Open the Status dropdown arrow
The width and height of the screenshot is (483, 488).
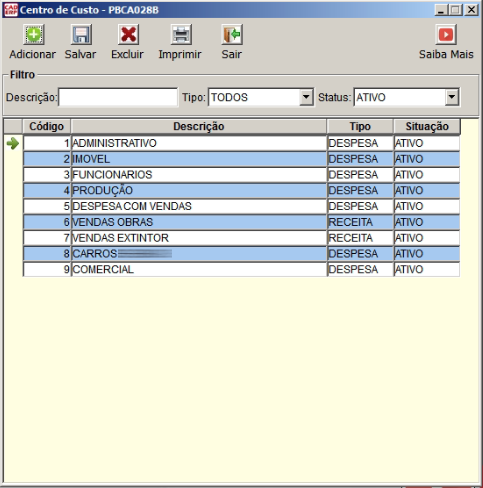pyautogui.click(x=452, y=97)
